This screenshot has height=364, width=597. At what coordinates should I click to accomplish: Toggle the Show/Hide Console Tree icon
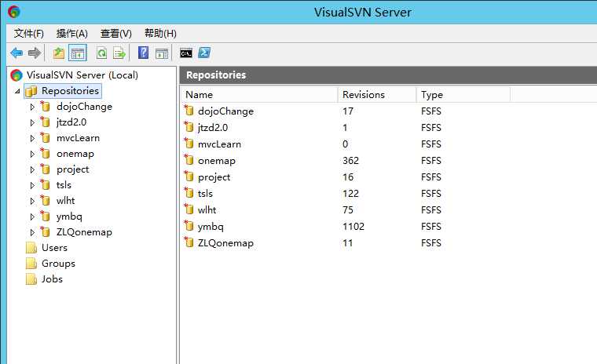[77, 53]
